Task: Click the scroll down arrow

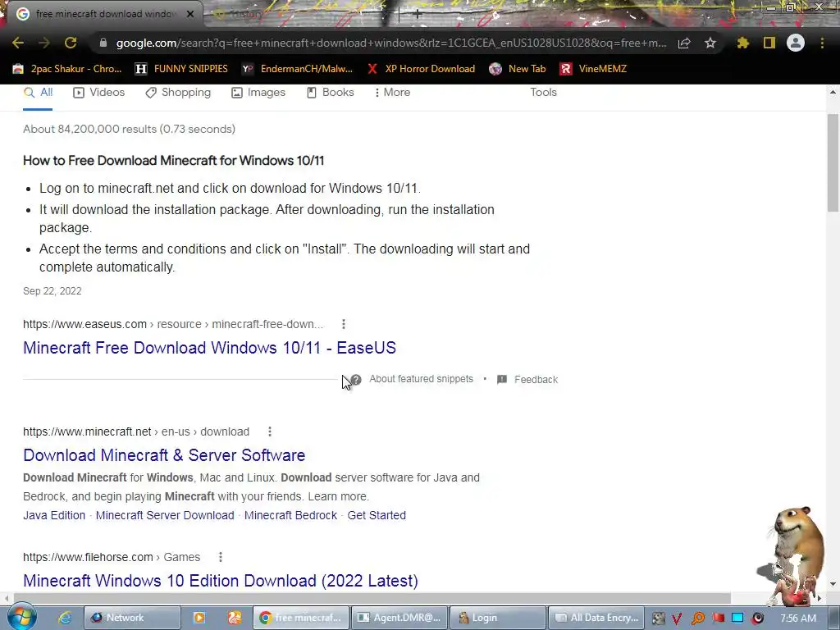Action: pyautogui.click(x=833, y=584)
